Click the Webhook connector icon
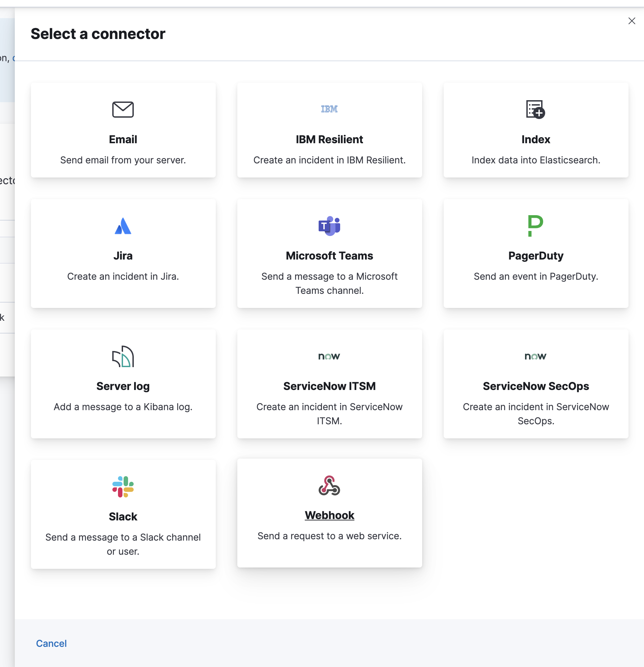 click(329, 485)
